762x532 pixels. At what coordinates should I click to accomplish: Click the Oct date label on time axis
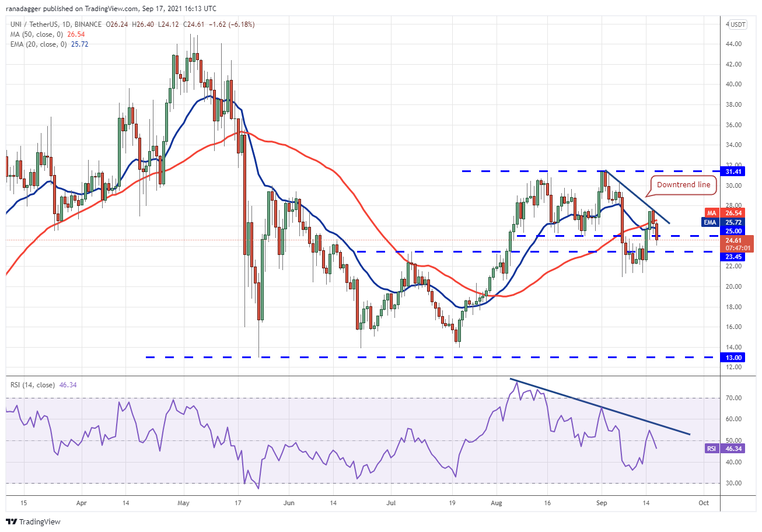tap(704, 502)
